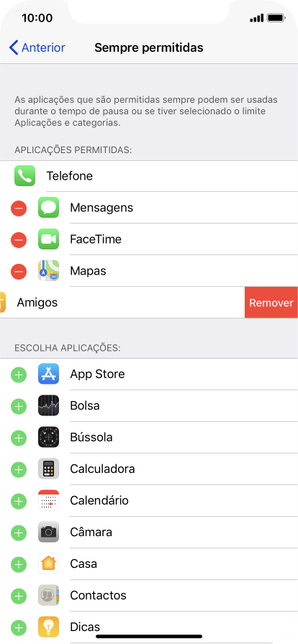Tap the red minus beside Mapas
Image resolution: width=298 pixels, height=644 pixels.
point(19,272)
